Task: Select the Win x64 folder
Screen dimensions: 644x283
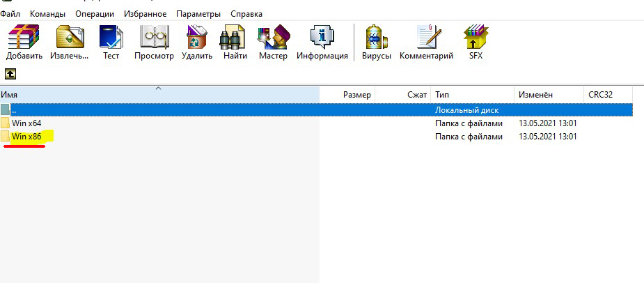Action: coord(26,123)
